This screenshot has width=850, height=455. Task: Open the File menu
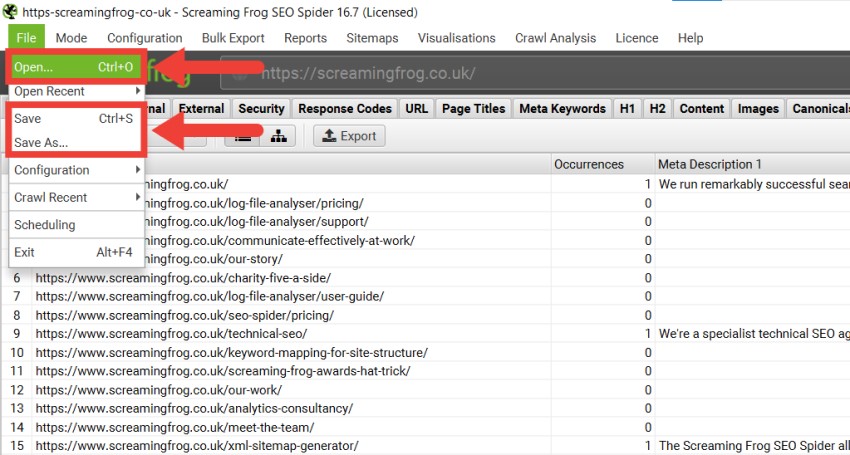[x=26, y=38]
